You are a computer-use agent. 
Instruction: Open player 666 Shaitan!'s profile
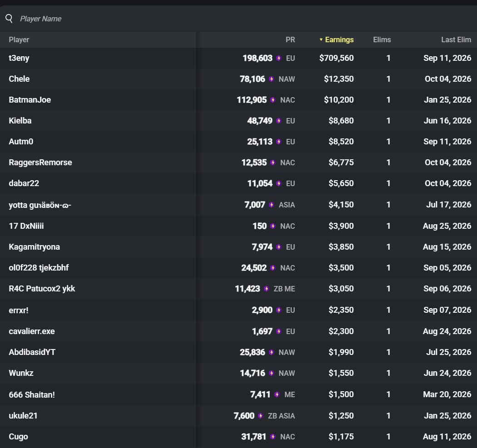(x=32, y=395)
